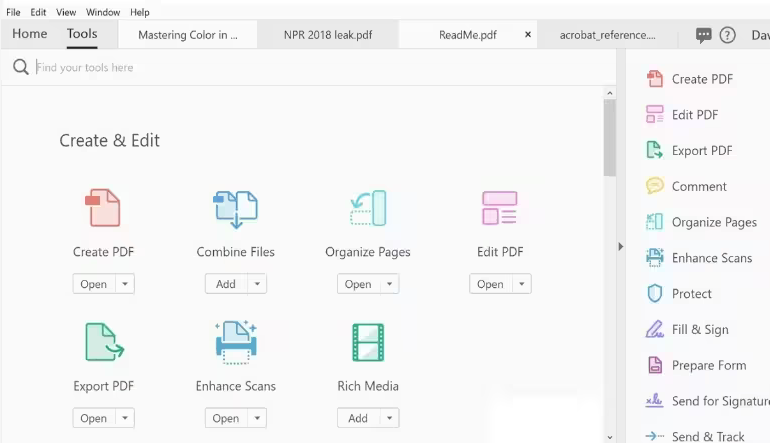The image size is (770, 443).
Task: Switch to the NPR 2018 leak.pdf tab
Action: click(x=326, y=35)
